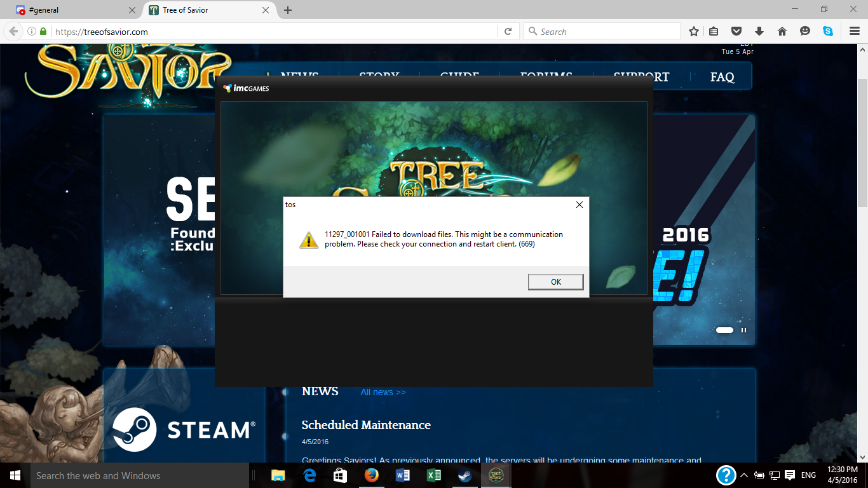Screen dimensions: 868x488
Task: Bookmark this page with the star icon
Action: coord(694,31)
